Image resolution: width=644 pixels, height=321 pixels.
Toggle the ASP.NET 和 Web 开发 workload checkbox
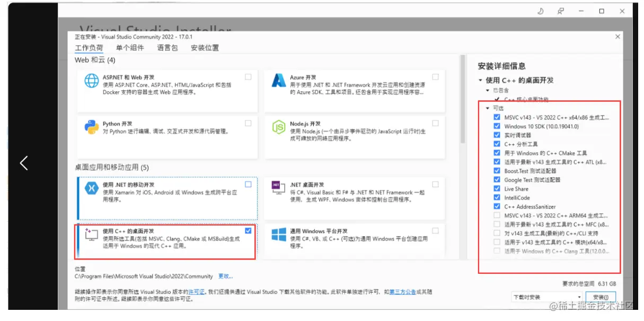[248, 77]
